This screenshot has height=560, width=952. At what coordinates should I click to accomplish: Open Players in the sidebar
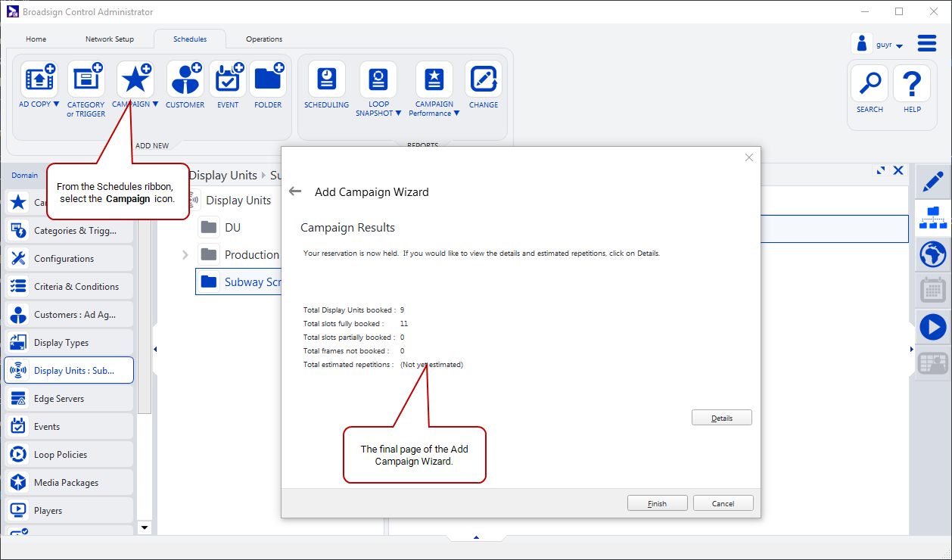69,511
